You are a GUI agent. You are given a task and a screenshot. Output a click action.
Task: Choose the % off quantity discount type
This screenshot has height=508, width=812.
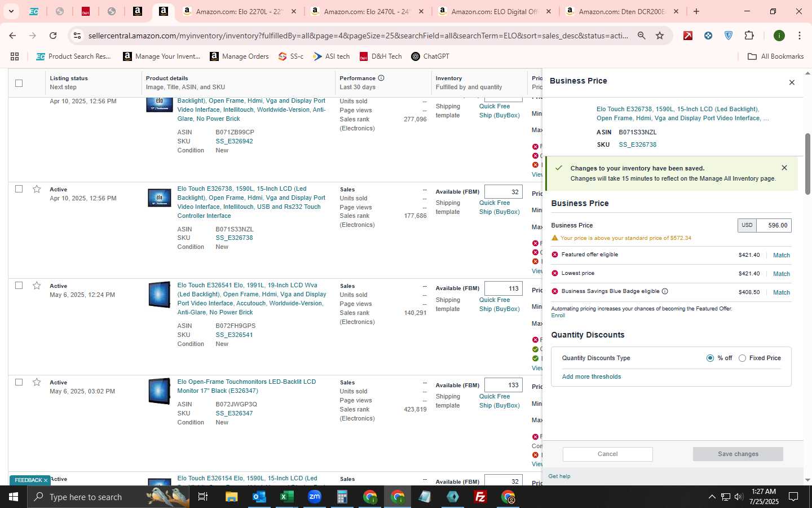(x=710, y=358)
